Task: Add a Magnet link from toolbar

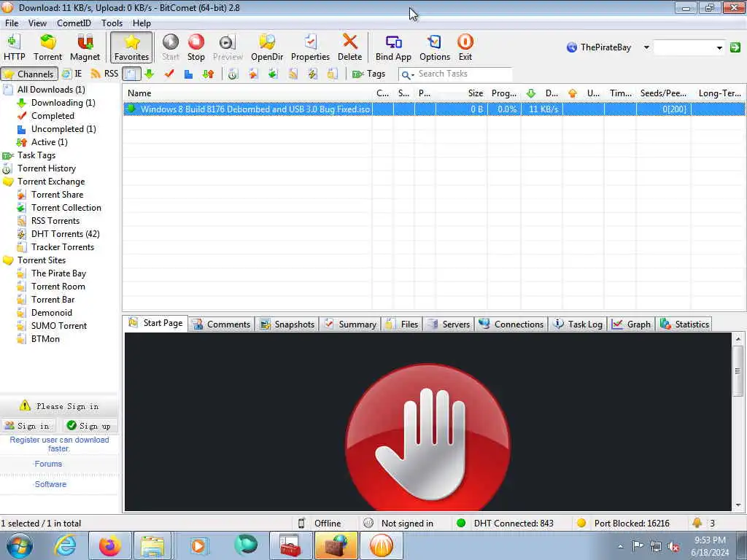Action: (85, 47)
